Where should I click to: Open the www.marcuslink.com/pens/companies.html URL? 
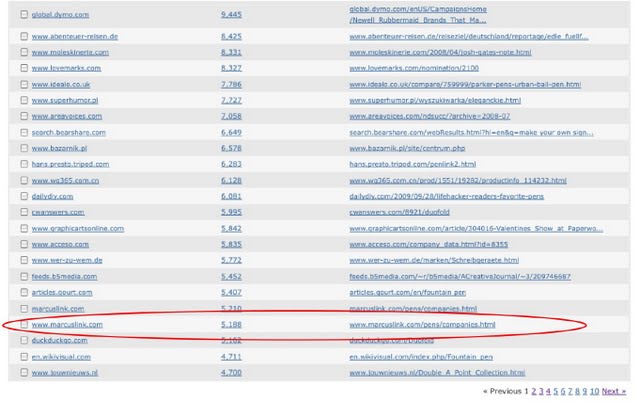(x=422, y=324)
